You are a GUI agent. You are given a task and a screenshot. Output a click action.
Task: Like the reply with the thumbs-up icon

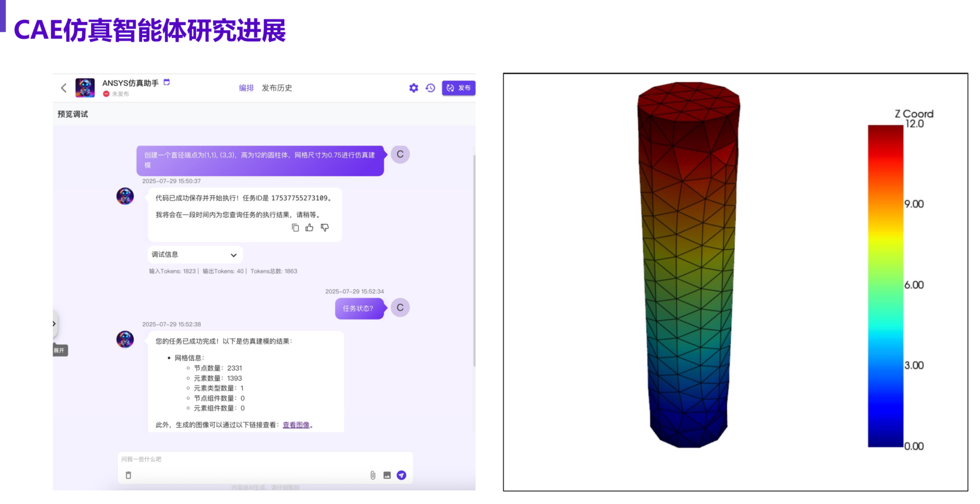(309, 228)
